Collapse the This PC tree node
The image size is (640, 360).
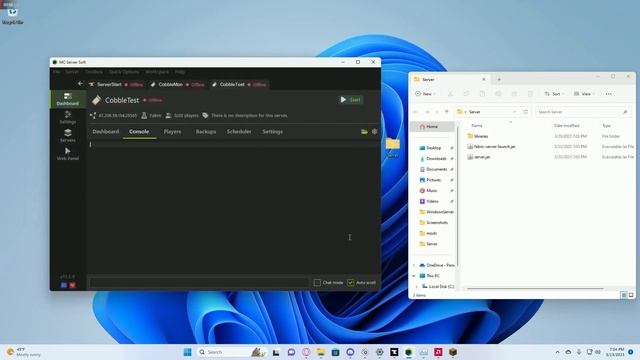[x=414, y=276]
